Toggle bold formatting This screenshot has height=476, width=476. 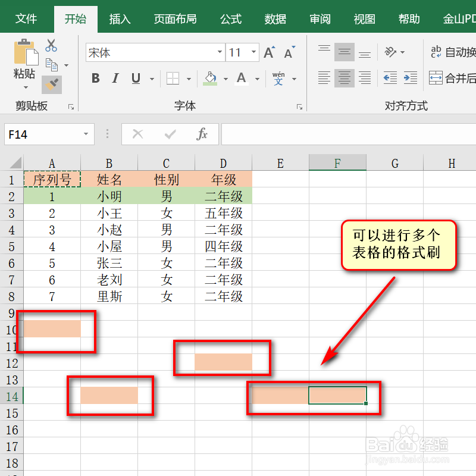click(x=95, y=78)
